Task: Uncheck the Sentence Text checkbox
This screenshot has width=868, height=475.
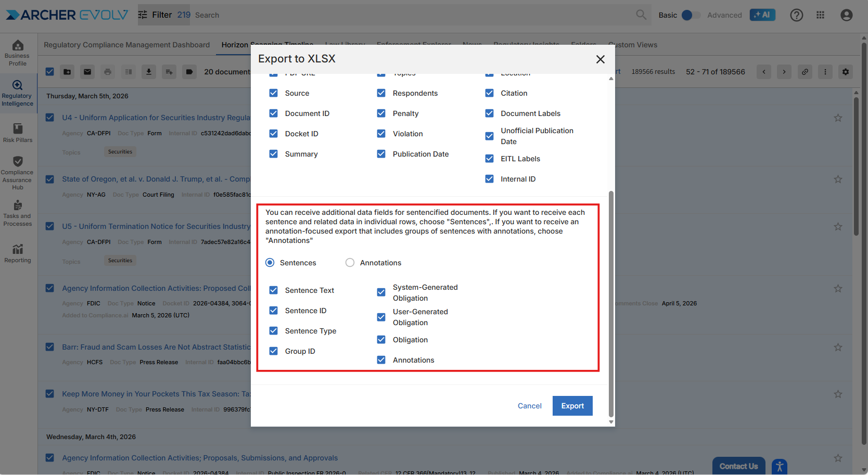Action: coord(274,290)
